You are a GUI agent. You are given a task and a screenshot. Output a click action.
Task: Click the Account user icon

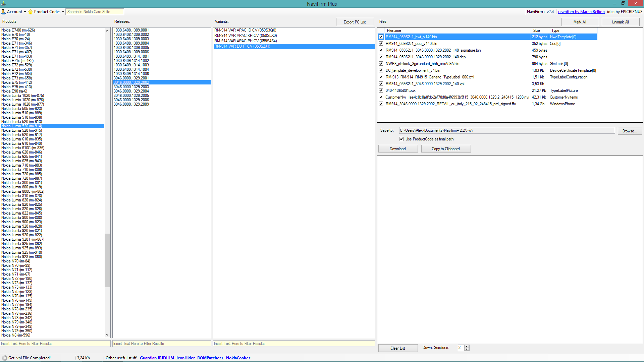coord(3,12)
